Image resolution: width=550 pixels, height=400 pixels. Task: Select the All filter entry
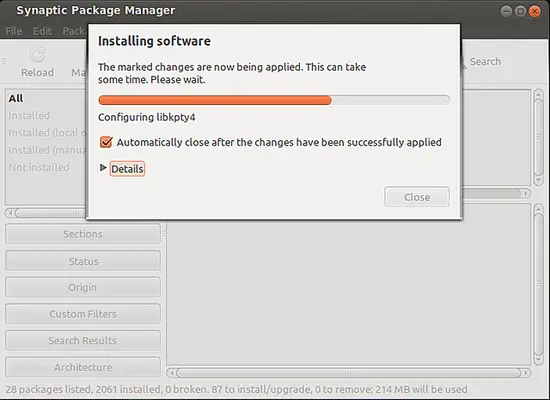click(x=16, y=98)
